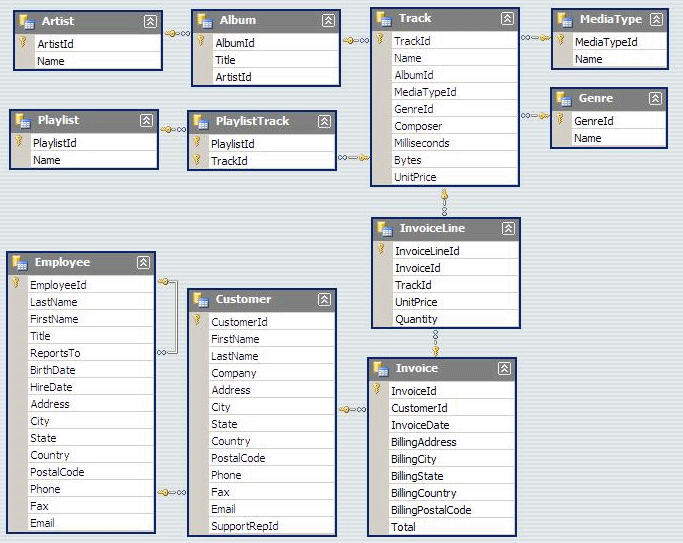The width and height of the screenshot is (683, 543).
Task: Select the Title column in Album
Action: (x=276, y=60)
